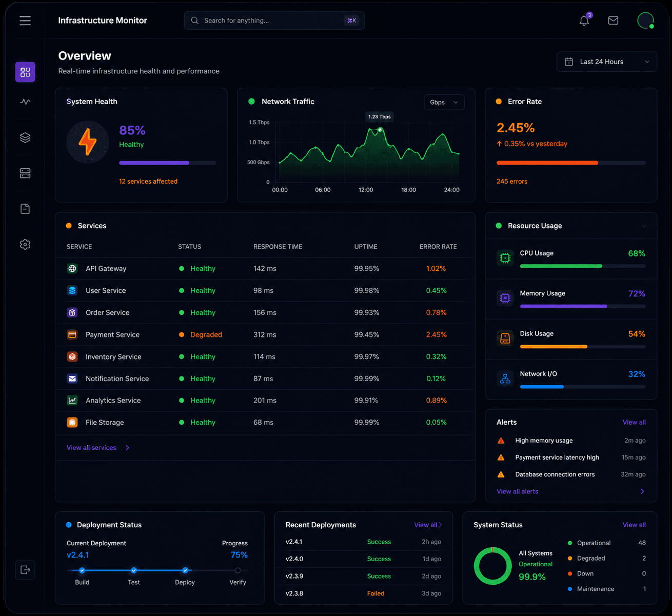Open the Gbps unit dropdown

coord(444,102)
